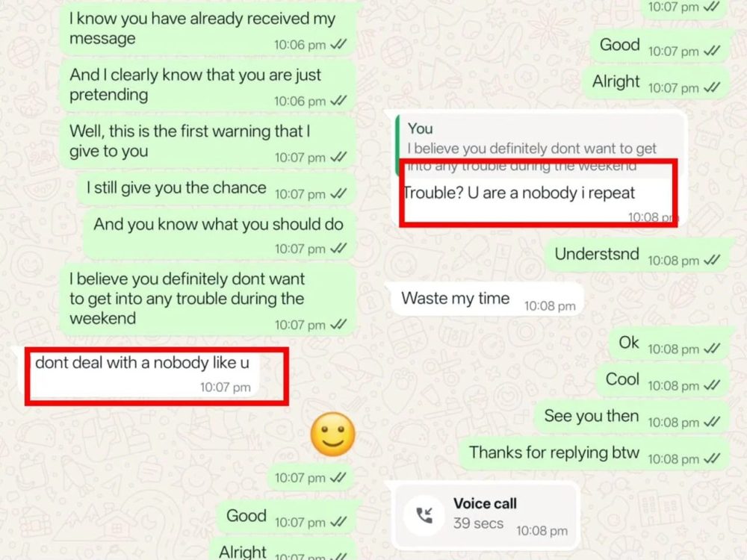The width and height of the screenshot is (747, 560).
Task: Select 'And I clearly know' pretending message
Action: 208,86
